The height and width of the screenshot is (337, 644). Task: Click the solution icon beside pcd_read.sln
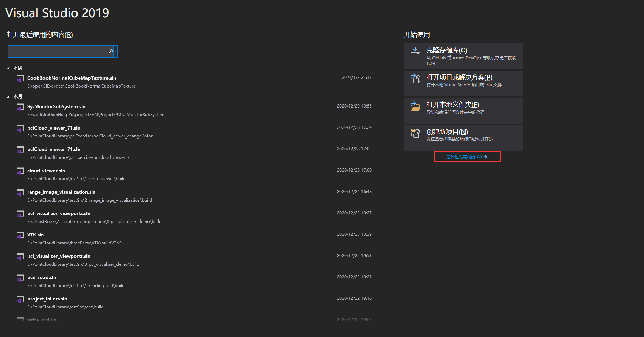[20, 278]
